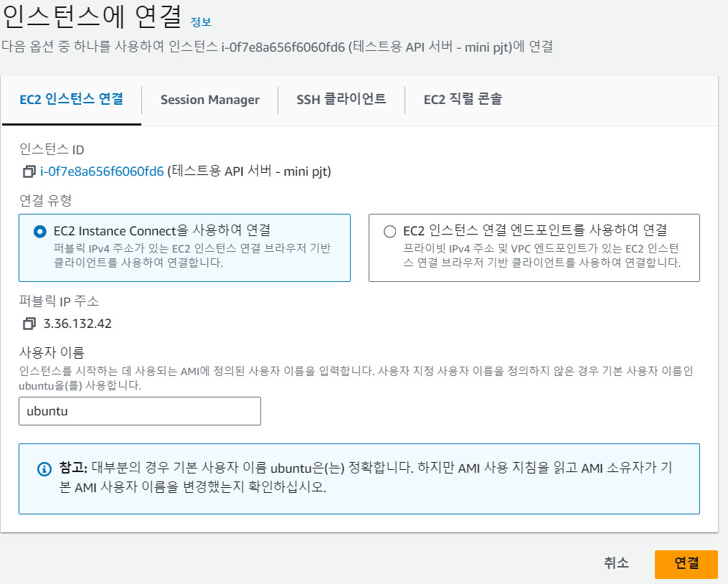Open the Session Manager tab
Screen dimensions: 728x584
pos(210,100)
